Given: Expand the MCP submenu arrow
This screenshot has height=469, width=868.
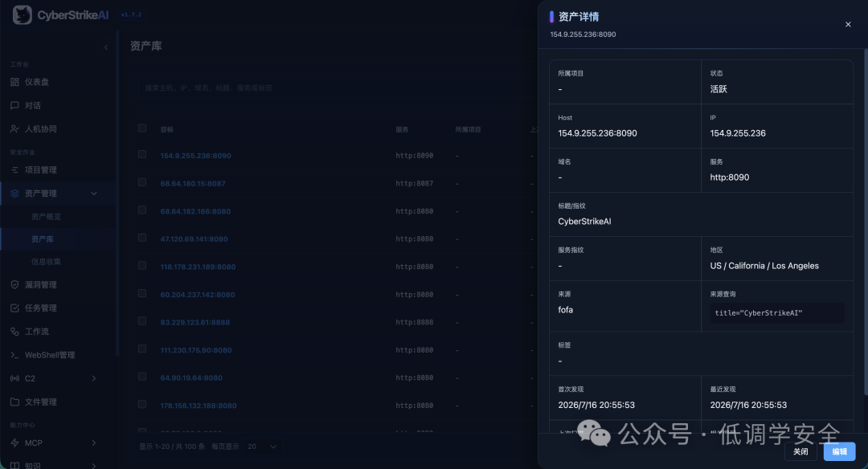Looking at the screenshot, I should tap(94, 442).
